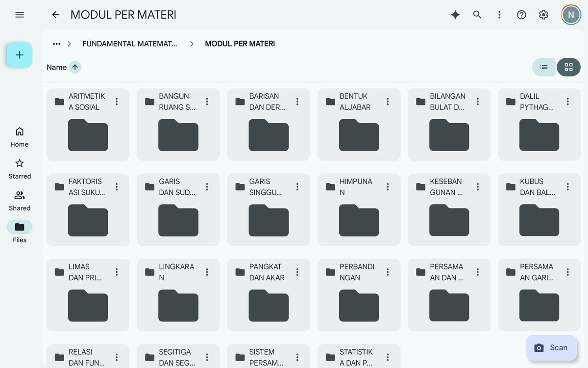Click BARISAN DAN DER... folder name
This screenshot has height=368, width=588.
click(268, 102)
